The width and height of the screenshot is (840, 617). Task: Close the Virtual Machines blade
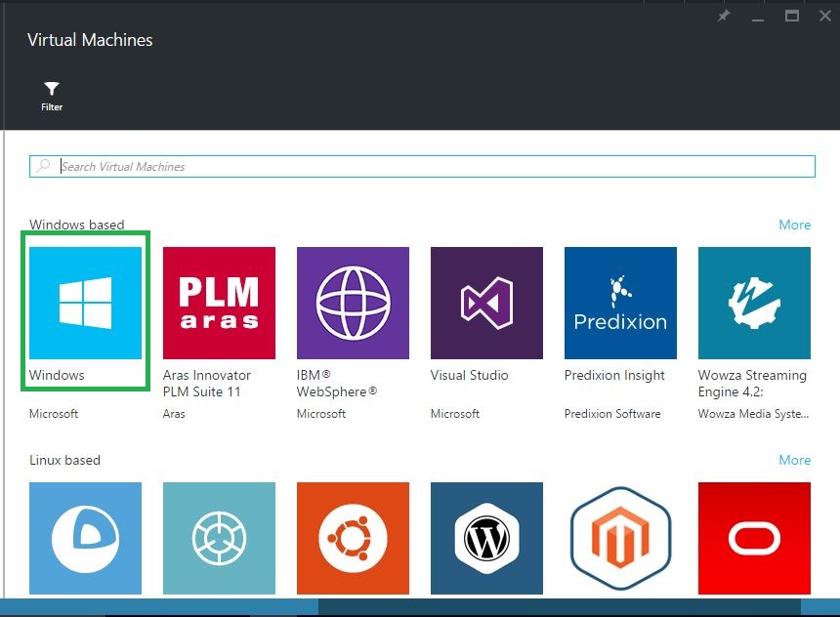point(825,16)
